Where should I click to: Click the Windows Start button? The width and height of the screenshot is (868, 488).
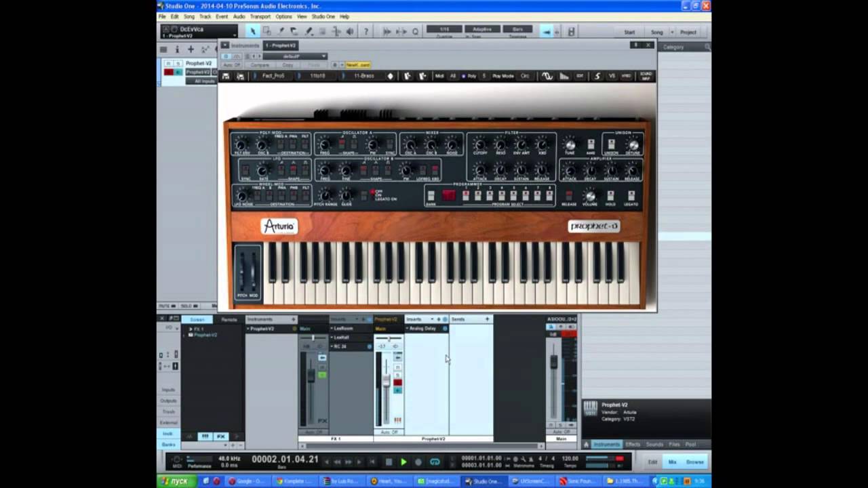tap(175, 481)
